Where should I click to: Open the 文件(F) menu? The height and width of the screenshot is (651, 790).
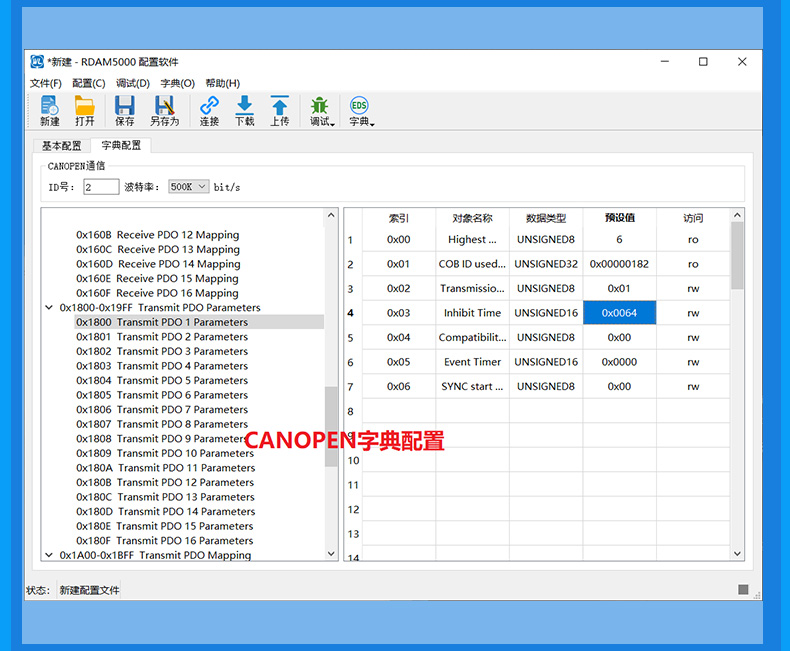[x=46, y=83]
